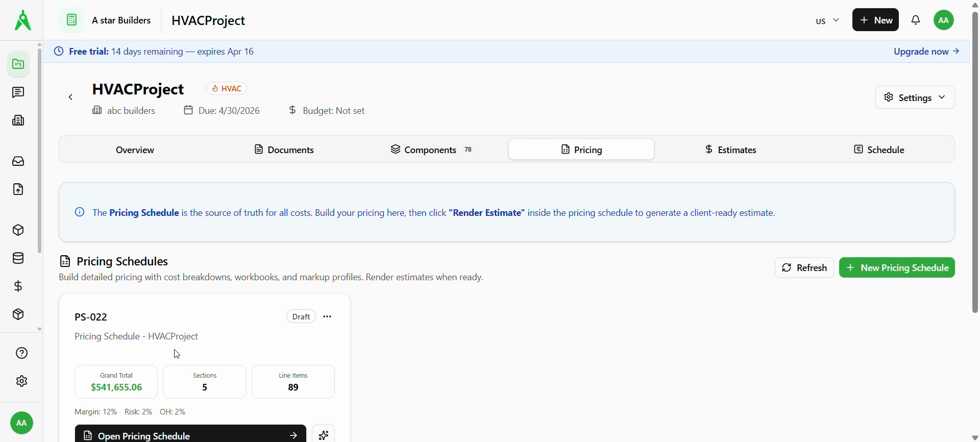This screenshot has height=442, width=980.
Task: Click the AI sparkle button on PS-022 card
Action: pyautogui.click(x=324, y=434)
